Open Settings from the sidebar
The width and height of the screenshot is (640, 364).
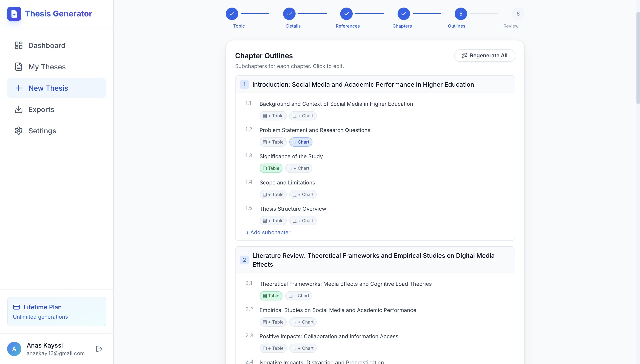pos(42,131)
